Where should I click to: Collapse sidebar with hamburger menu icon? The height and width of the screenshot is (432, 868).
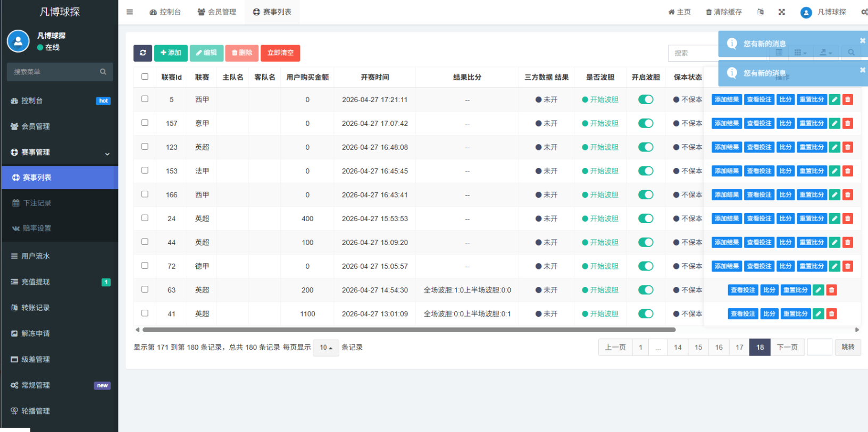coord(129,12)
